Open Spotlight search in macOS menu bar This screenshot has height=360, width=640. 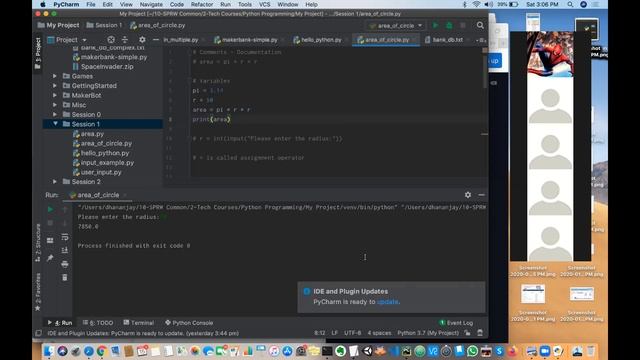(570, 4)
